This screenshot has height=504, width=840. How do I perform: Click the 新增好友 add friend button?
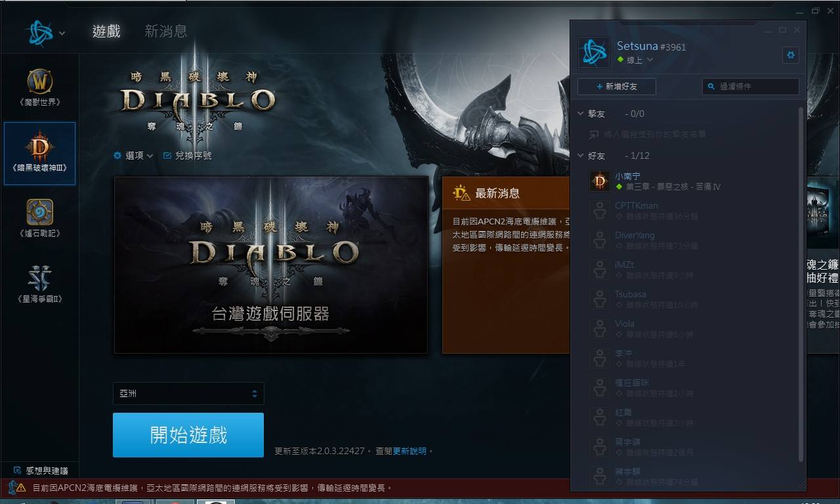616,87
